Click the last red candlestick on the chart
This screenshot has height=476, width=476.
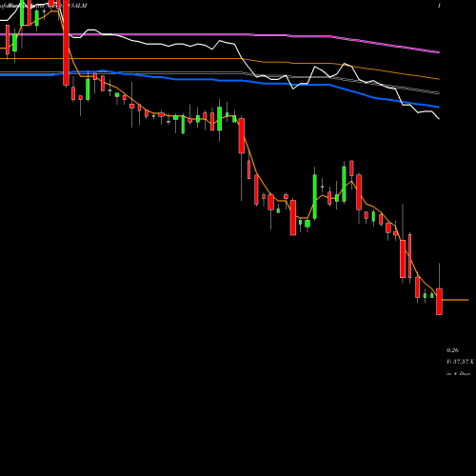click(439, 302)
